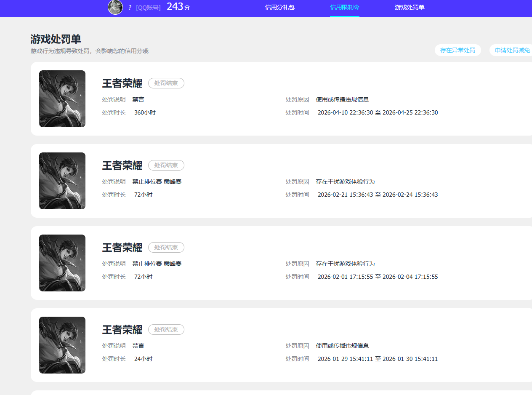Click 存在干扰游戏体验行为 on the 2026-02-01 card
This screenshot has width=532, height=395.
[x=345, y=264]
